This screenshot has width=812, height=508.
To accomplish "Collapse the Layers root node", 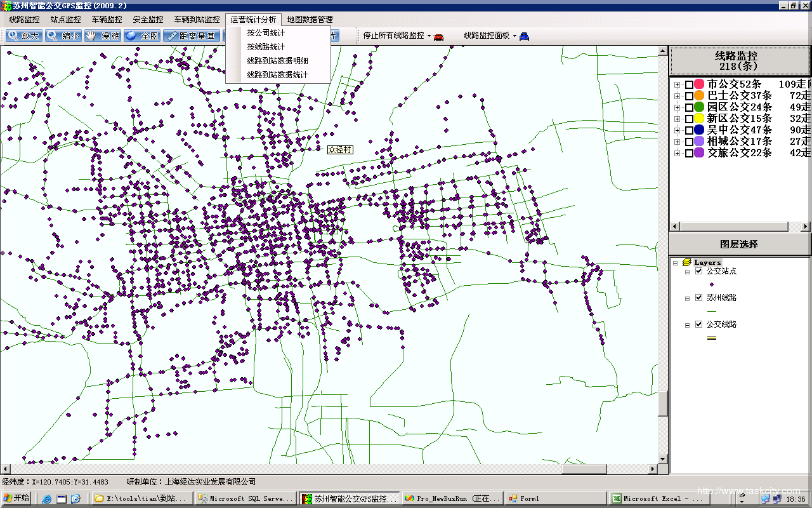I will (676, 262).
